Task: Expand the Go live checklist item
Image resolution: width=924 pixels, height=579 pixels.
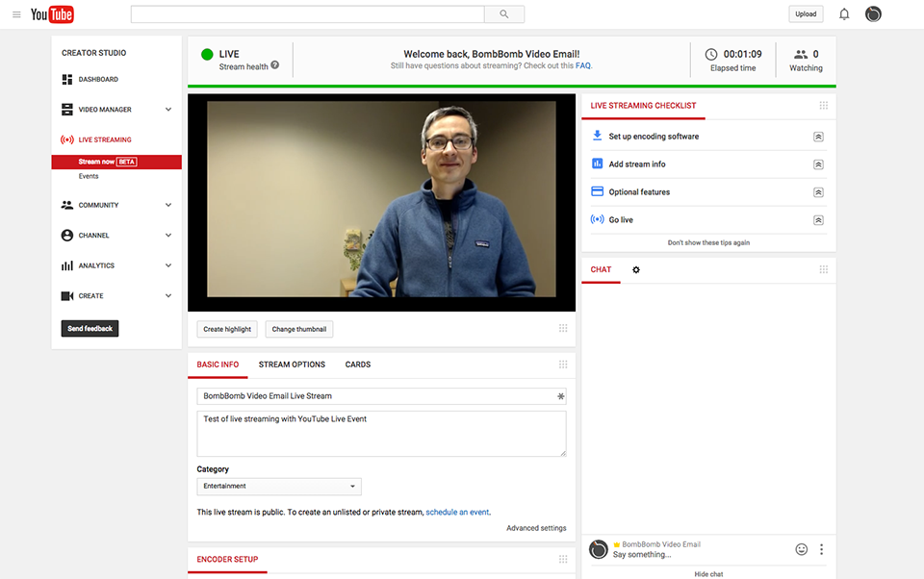Action: coord(818,219)
